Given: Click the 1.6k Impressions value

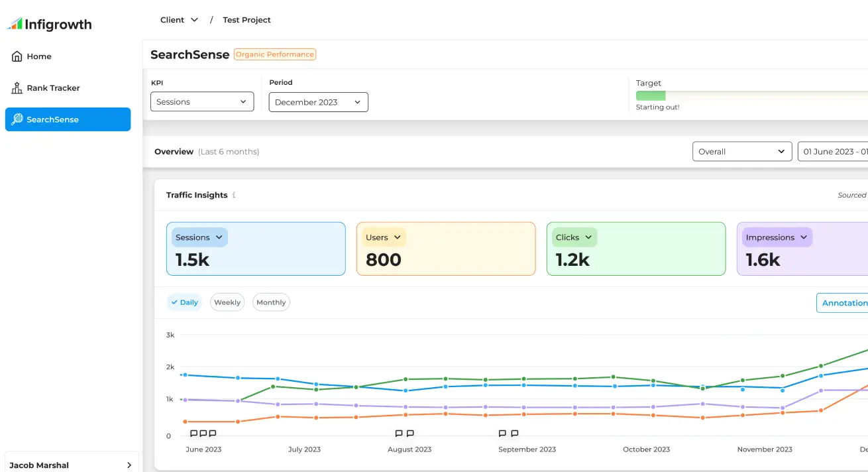Looking at the screenshot, I should click(x=763, y=260).
